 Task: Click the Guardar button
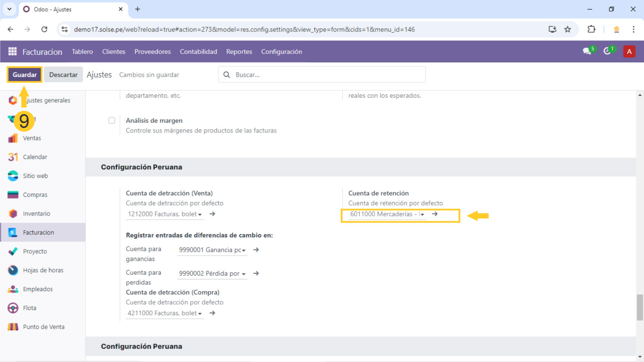(x=25, y=75)
